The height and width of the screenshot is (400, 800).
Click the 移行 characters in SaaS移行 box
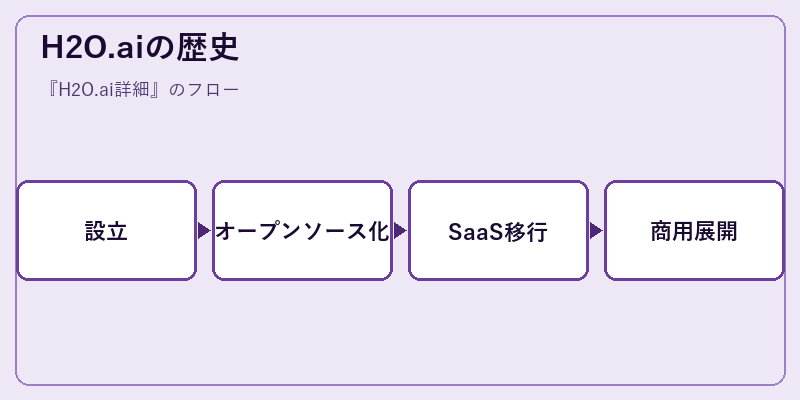(526, 232)
